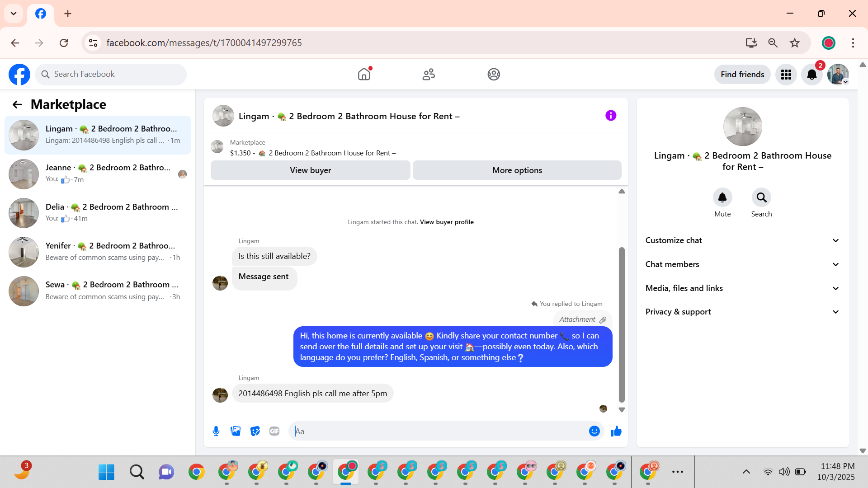This screenshot has width=868, height=488.
Task: Open the Home feed icon
Action: 364,74
